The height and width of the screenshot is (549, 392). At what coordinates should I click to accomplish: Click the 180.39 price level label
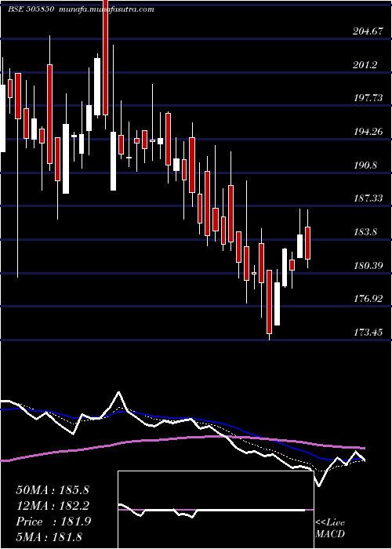point(368,266)
